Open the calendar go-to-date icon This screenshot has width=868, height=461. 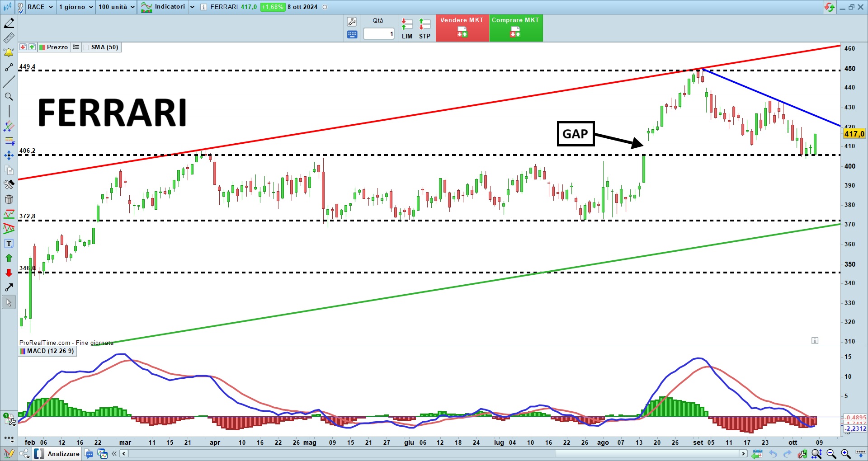point(757,453)
